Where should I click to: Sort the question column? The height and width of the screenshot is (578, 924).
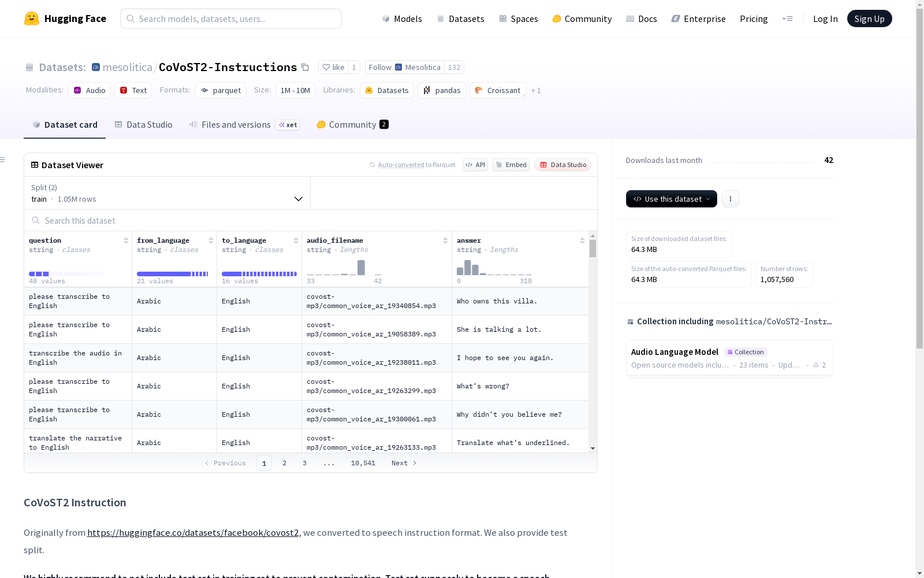click(x=126, y=240)
